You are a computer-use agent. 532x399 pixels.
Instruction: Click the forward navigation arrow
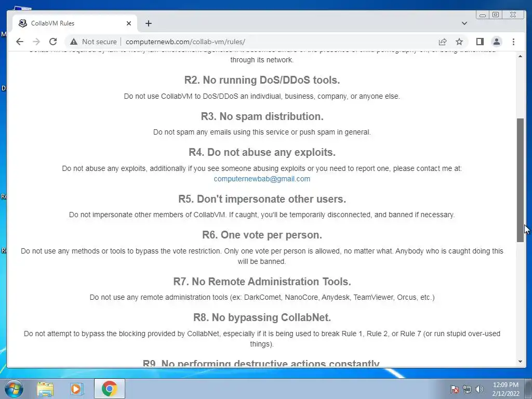(x=36, y=42)
